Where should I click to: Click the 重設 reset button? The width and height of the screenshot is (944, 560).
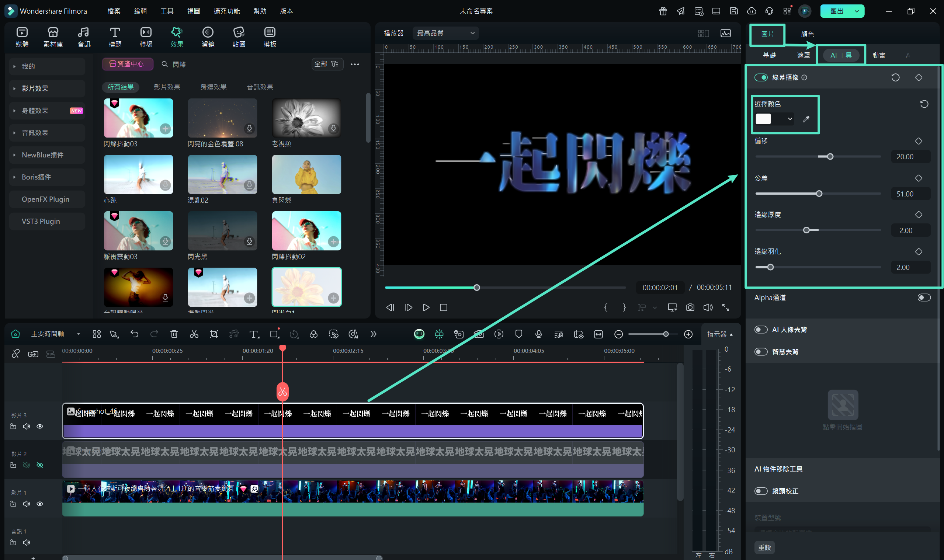[764, 547]
